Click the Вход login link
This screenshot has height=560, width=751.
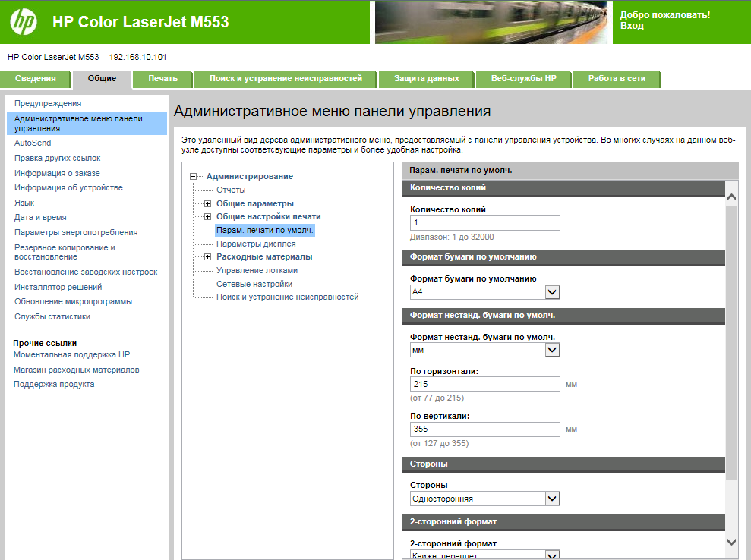632,26
